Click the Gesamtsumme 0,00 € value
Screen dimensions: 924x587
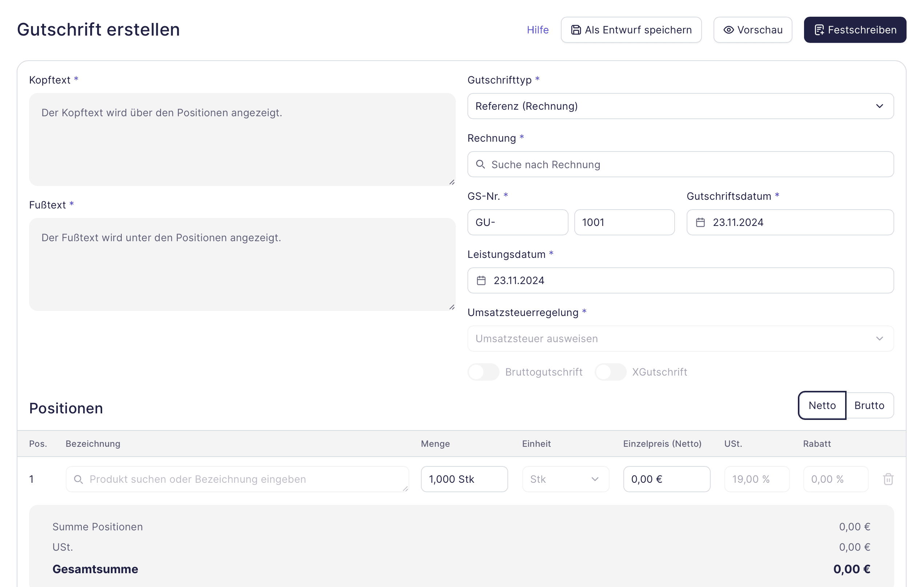(x=851, y=569)
